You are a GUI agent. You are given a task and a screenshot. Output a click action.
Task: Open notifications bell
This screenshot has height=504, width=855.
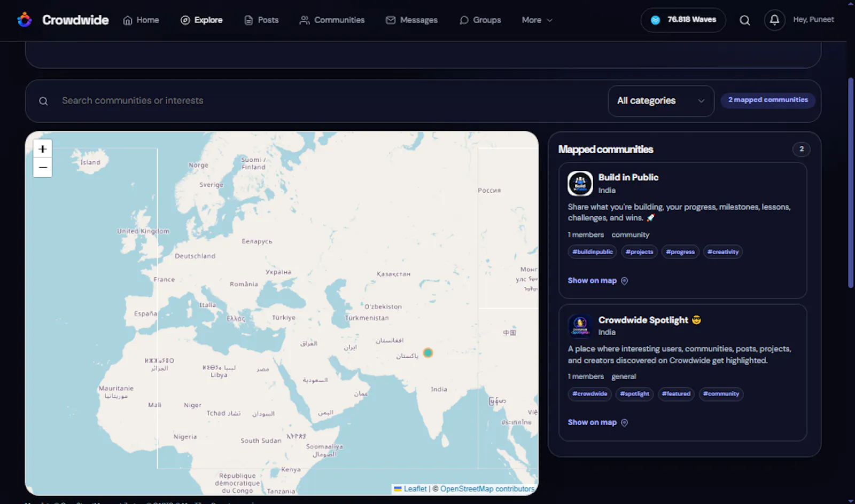tap(774, 20)
